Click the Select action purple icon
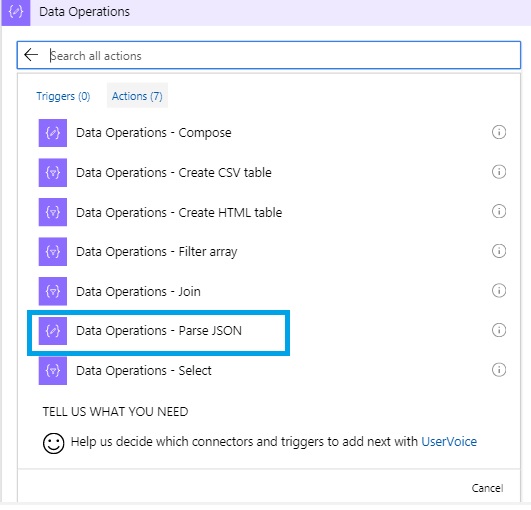Viewport: 531px width, 510px height. pos(52,370)
